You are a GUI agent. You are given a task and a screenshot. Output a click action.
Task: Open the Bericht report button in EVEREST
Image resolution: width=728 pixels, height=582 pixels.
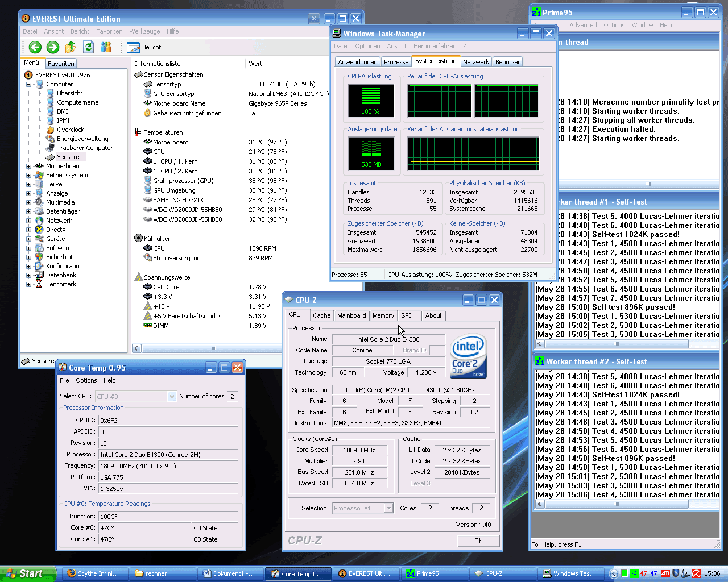(144, 47)
